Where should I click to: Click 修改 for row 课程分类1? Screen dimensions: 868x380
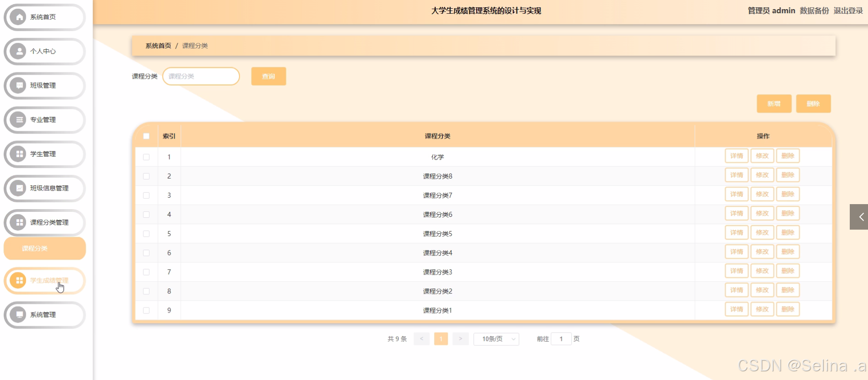click(762, 309)
